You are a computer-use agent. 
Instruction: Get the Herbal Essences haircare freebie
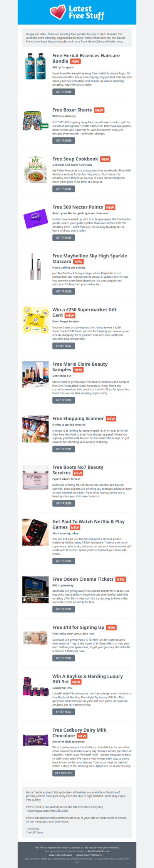[64, 92]
